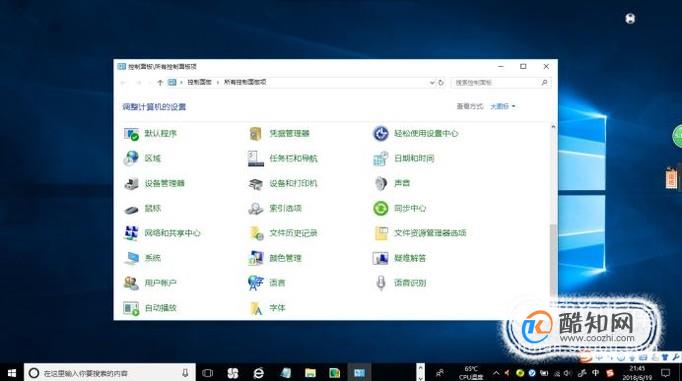Open Troubleshooting (疑难解答) icon
This screenshot has width=682, height=381.
pos(381,258)
